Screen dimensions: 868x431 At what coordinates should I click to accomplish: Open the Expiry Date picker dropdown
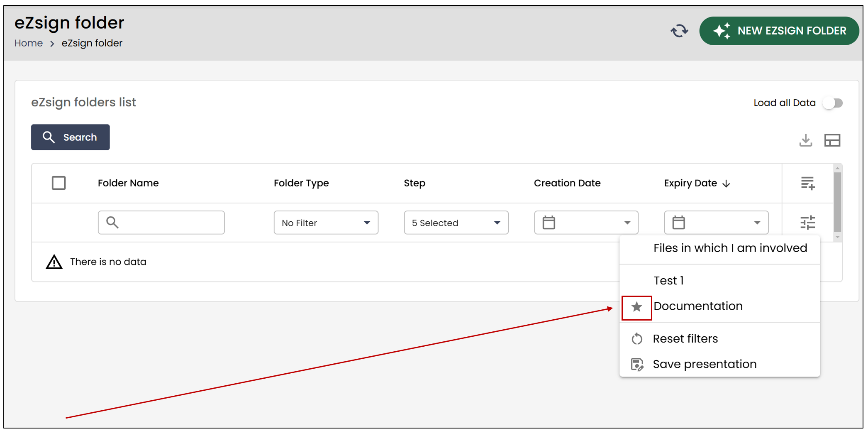(x=716, y=223)
